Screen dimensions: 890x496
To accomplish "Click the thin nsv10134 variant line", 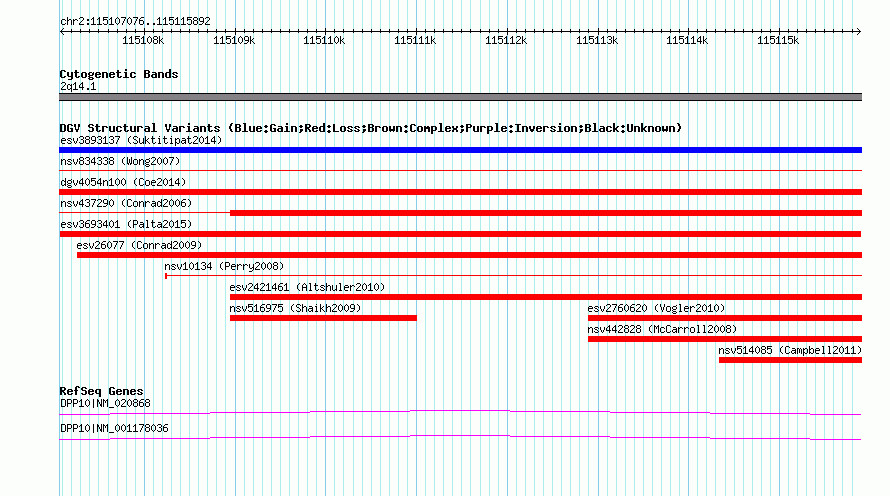I will 513,276.
